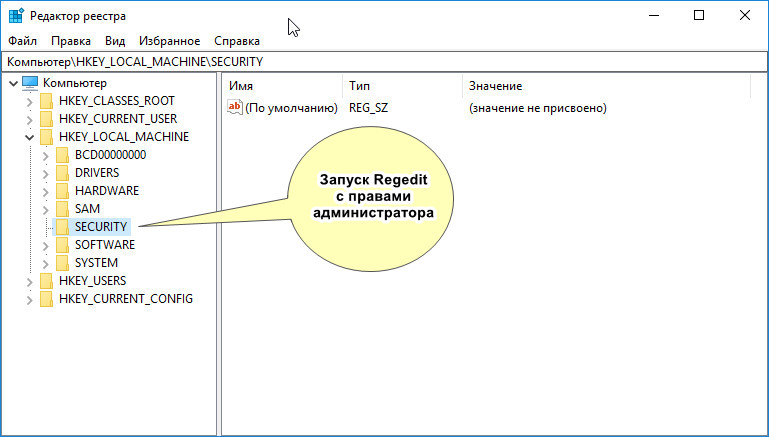The width and height of the screenshot is (769, 437).
Task: Open the Файл menu
Action: click(23, 41)
